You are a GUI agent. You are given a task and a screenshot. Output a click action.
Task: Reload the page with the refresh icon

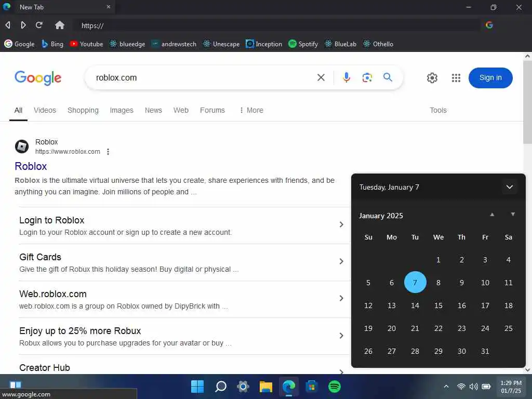39,25
